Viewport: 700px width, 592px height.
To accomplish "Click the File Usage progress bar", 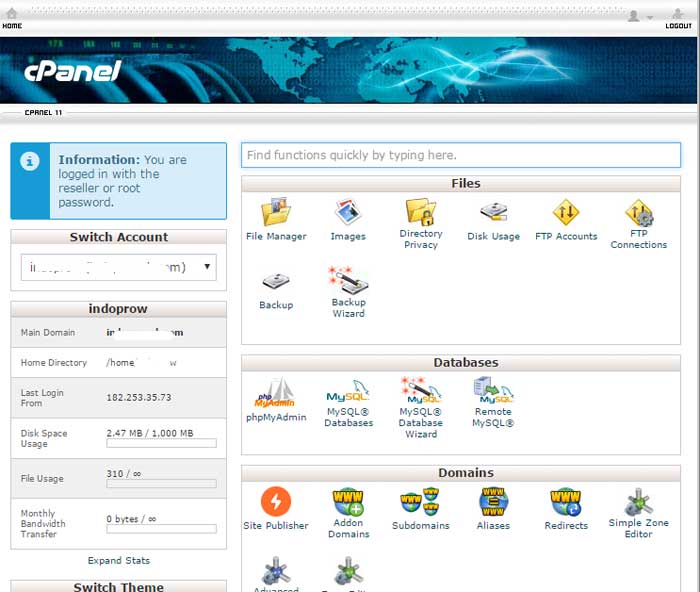I will pos(161,484).
